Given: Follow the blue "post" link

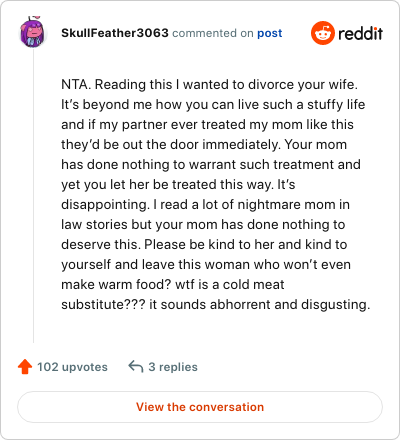Looking at the screenshot, I should pos(270,33).
